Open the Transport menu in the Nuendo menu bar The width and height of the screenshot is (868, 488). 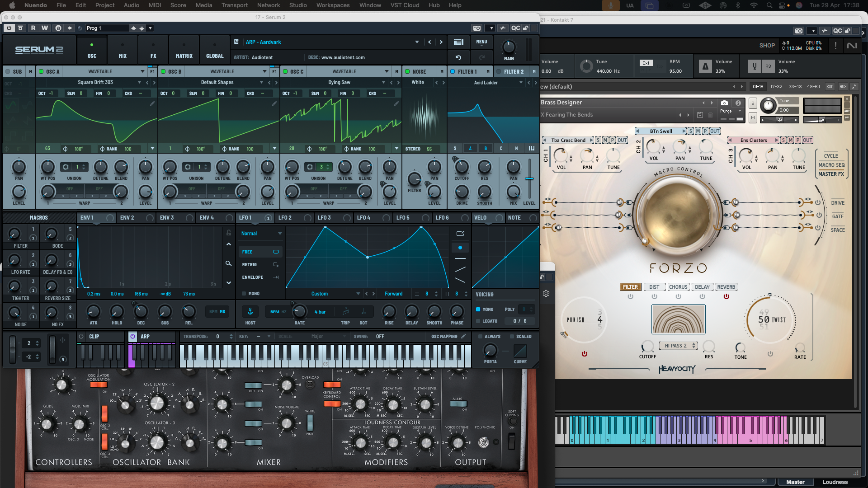(235, 5)
